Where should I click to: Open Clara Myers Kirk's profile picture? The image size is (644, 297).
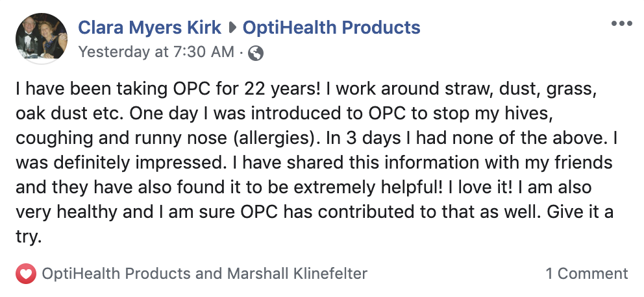pyautogui.click(x=42, y=38)
